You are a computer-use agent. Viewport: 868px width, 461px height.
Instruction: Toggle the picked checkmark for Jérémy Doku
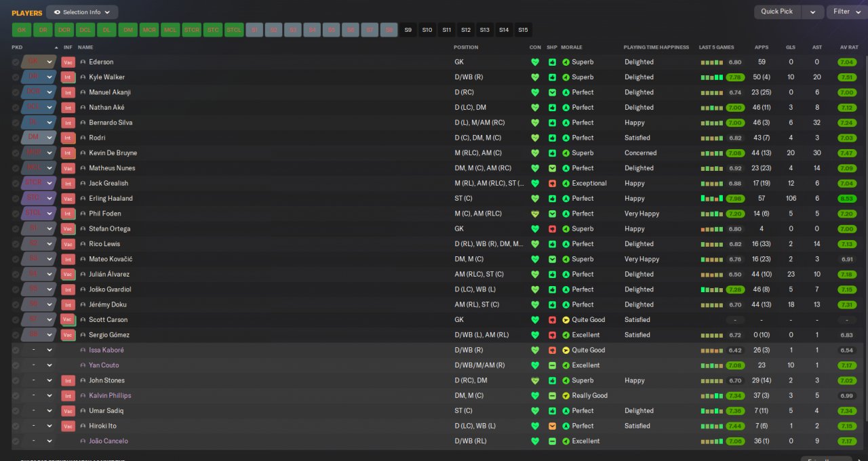[16, 304]
